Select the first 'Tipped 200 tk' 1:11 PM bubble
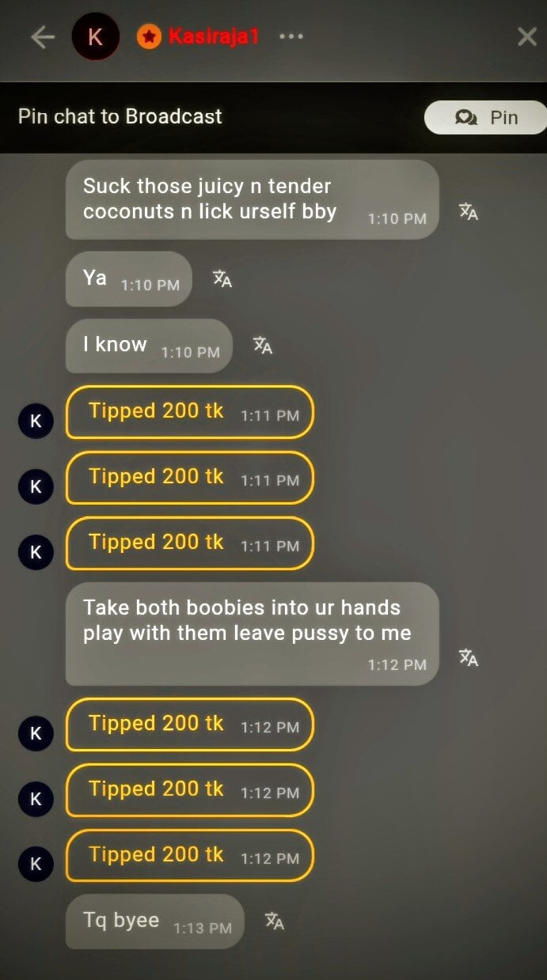 coord(190,412)
